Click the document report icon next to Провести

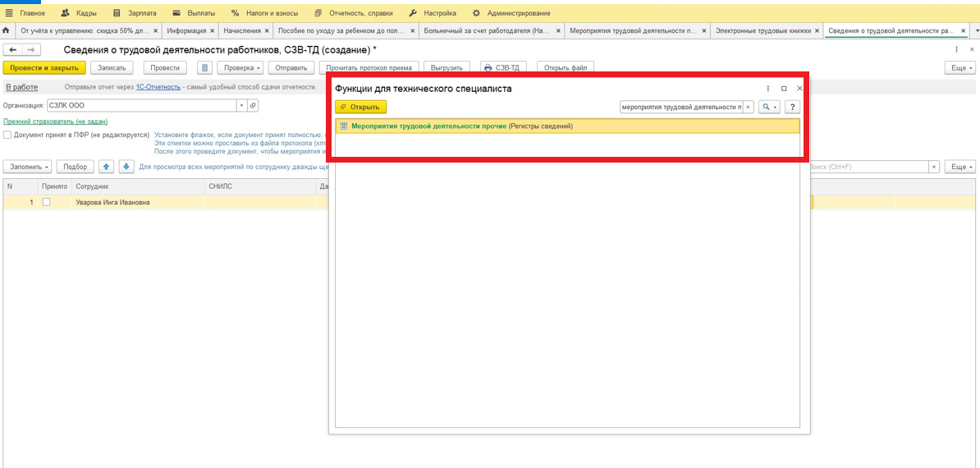pos(204,68)
